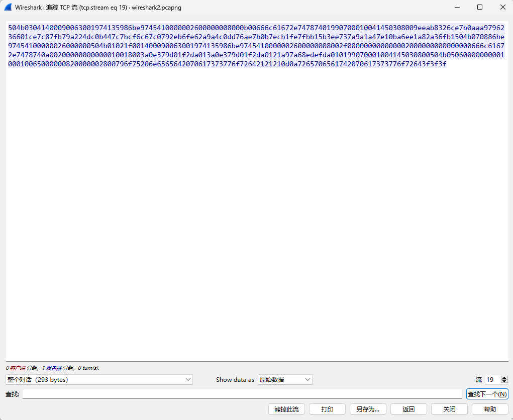Close the window using the title bar X

502,7
